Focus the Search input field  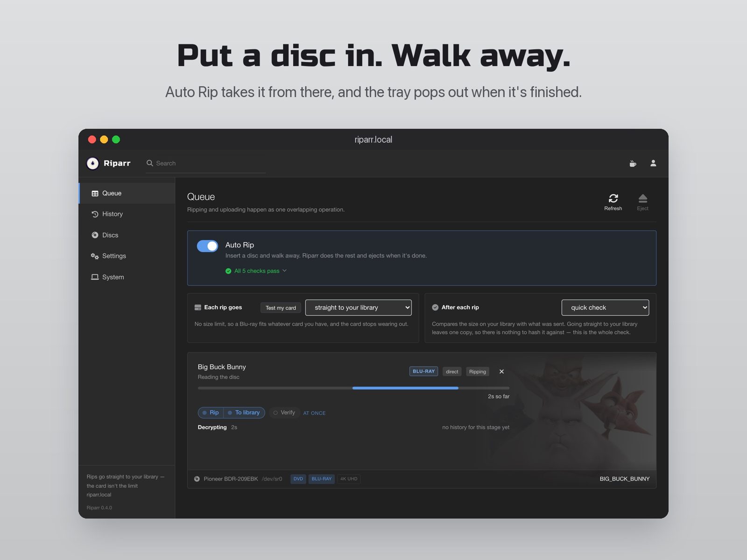(206, 163)
